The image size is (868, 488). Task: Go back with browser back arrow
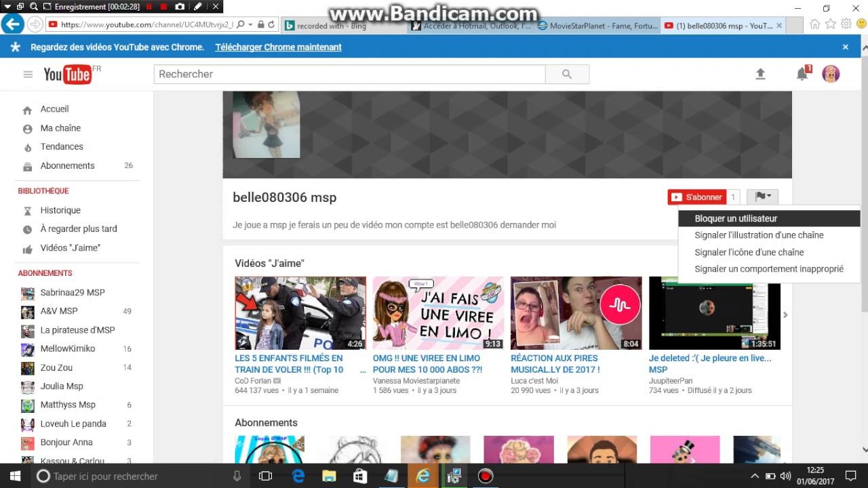tap(12, 24)
